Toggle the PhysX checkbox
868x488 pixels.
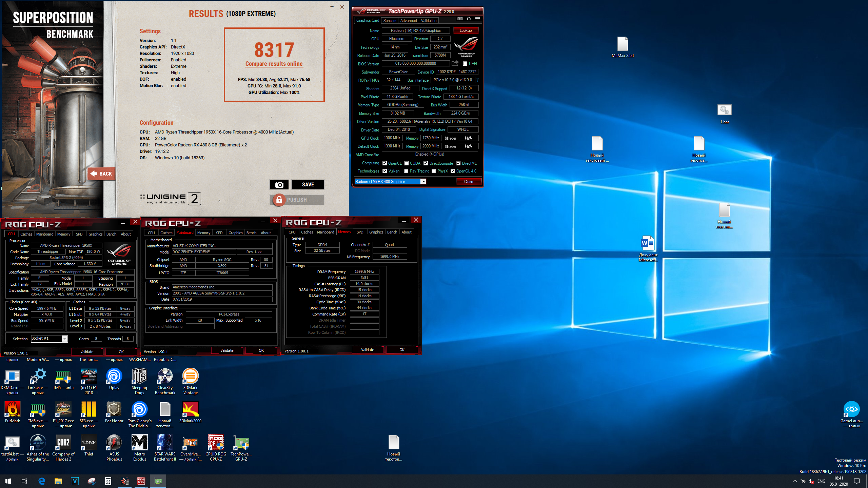tap(434, 171)
